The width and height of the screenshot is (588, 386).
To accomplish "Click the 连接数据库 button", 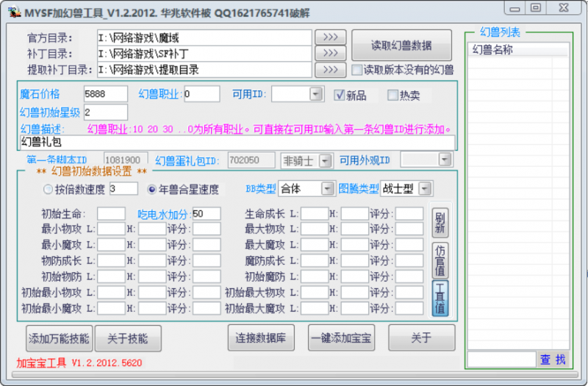I will tap(261, 337).
